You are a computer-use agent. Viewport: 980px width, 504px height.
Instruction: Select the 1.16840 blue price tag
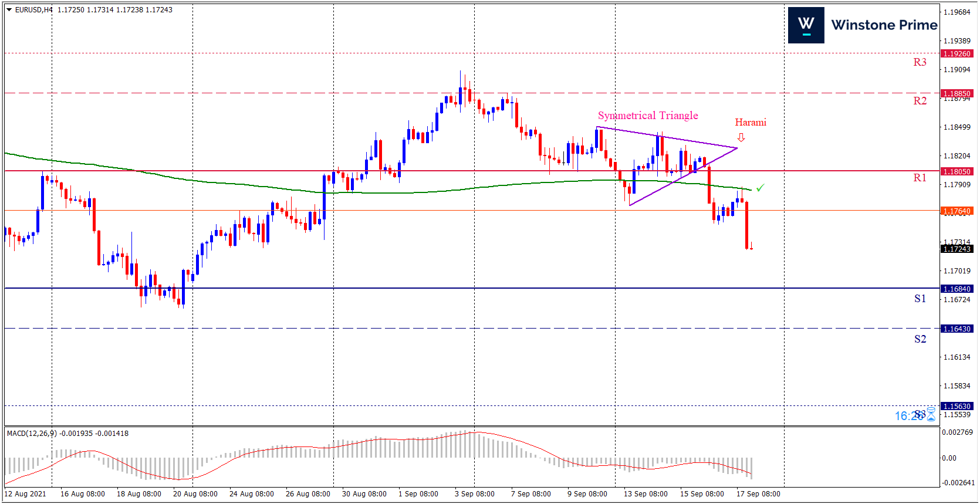point(957,289)
